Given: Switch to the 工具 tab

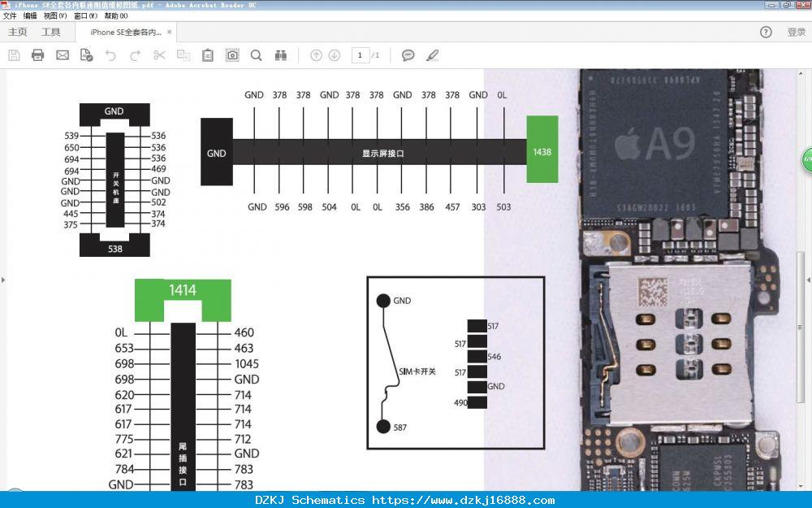Looking at the screenshot, I should [50, 33].
